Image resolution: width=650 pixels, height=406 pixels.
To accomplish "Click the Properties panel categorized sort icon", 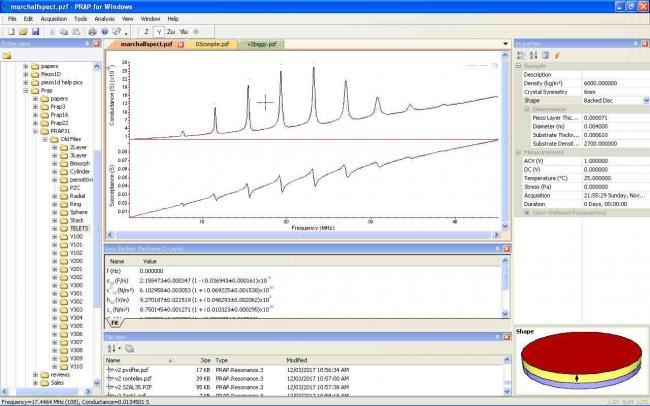I will click(521, 55).
